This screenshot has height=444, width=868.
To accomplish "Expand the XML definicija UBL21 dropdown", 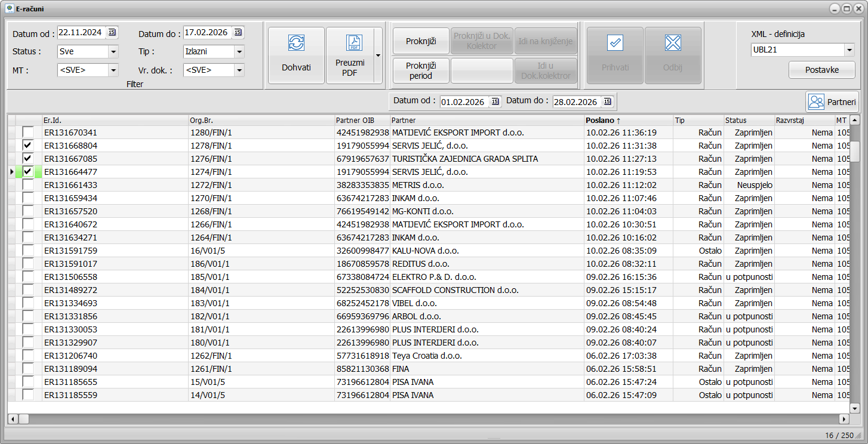I will pos(849,50).
